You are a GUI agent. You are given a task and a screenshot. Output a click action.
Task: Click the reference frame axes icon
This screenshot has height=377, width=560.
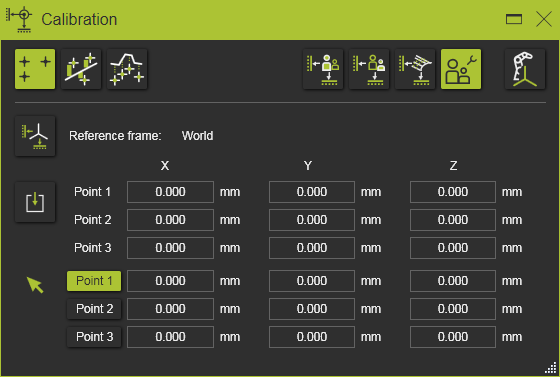35,136
